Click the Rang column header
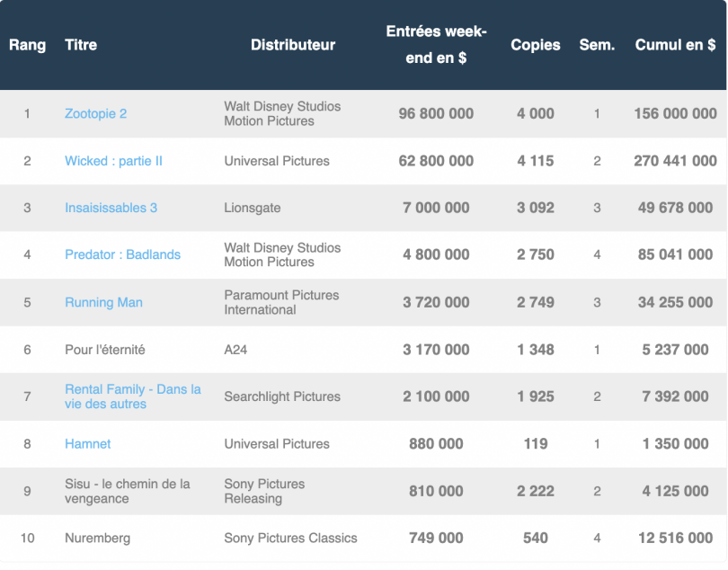Image resolution: width=728 pixels, height=570 pixels. click(27, 45)
